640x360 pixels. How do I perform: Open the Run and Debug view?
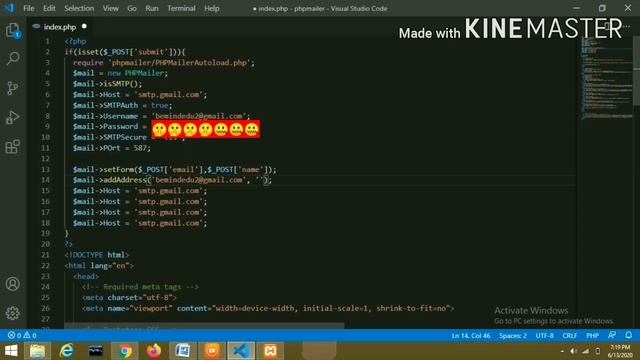click(x=13, y=117)
